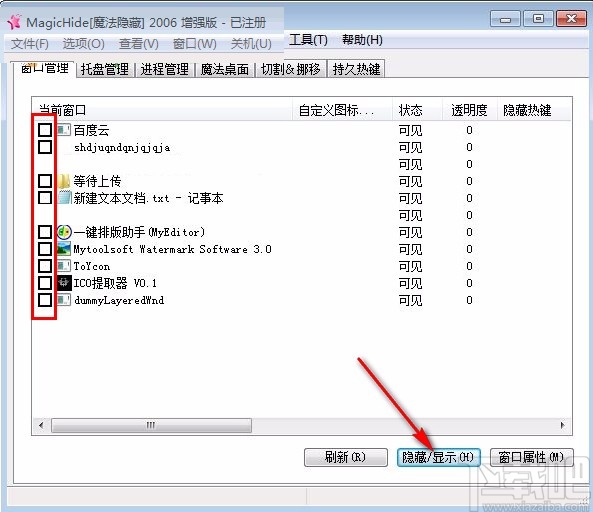Click the 透明度 column header

pyautogui.click(x=469, y=110)
